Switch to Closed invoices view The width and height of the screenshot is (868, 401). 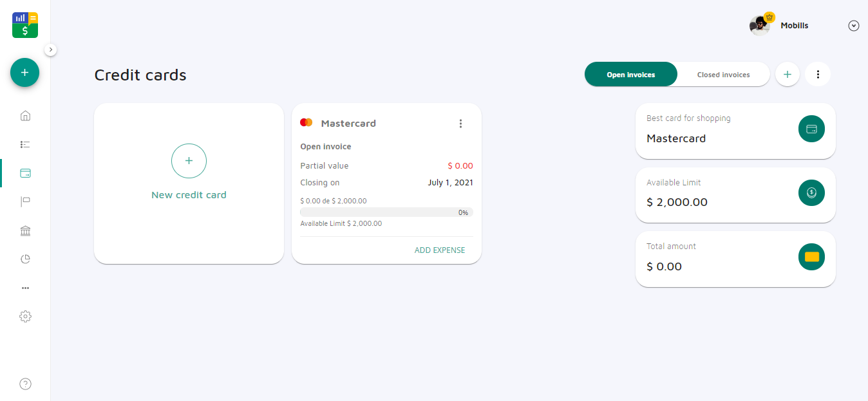click(723, 75)
